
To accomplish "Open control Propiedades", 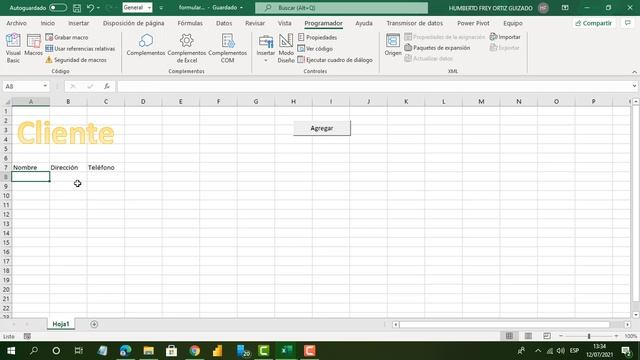I will [x=318, y=37].
